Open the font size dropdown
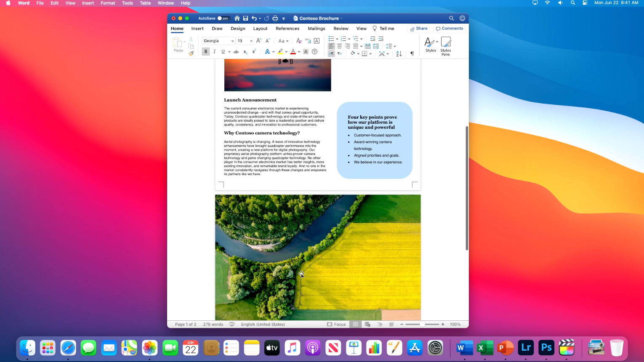The image size is (644, 362). click(251, 41)
